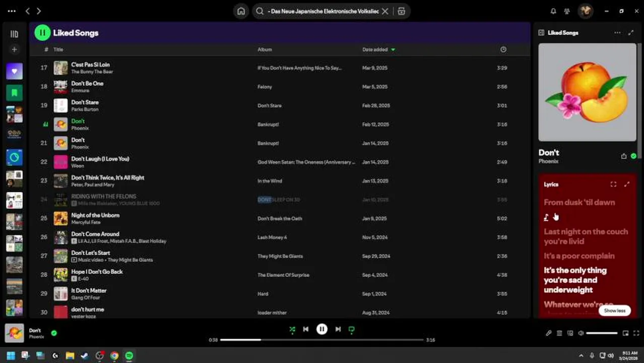This screenshot has width=644, height=363.
Task: Skip to the next track
Action: click(x=338, y=329)
